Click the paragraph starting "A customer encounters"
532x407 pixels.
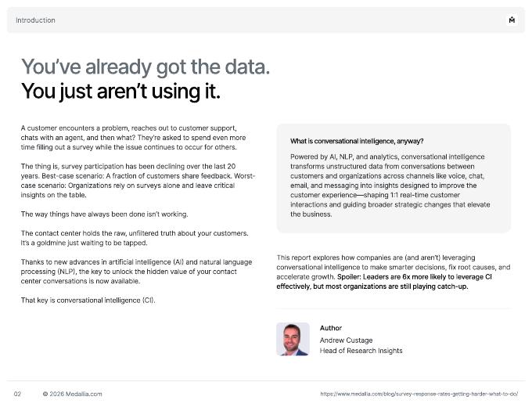point(133,138)
